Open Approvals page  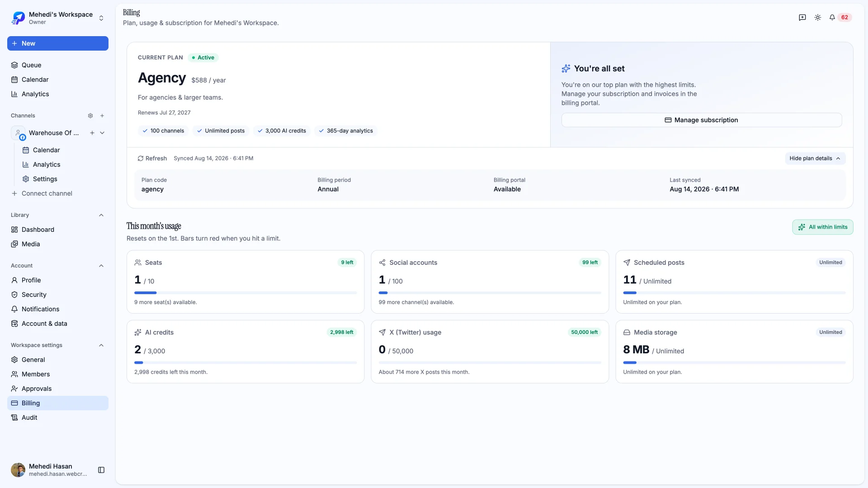[58, 389]
